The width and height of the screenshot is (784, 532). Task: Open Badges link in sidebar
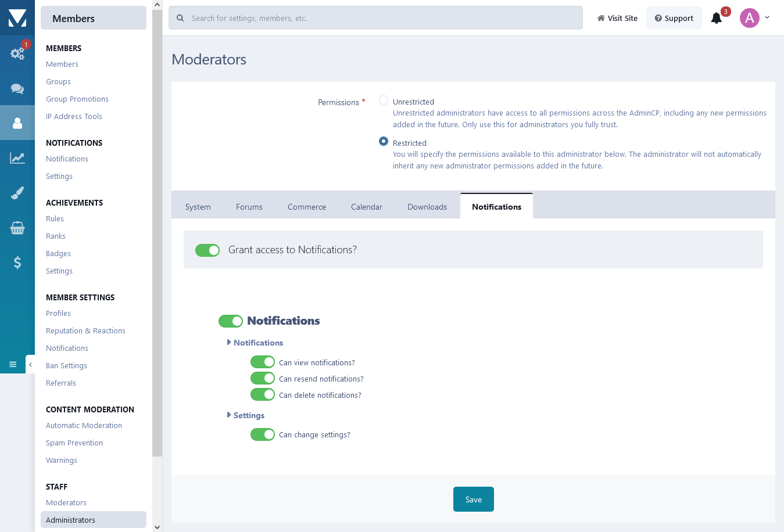click(59, 253)
